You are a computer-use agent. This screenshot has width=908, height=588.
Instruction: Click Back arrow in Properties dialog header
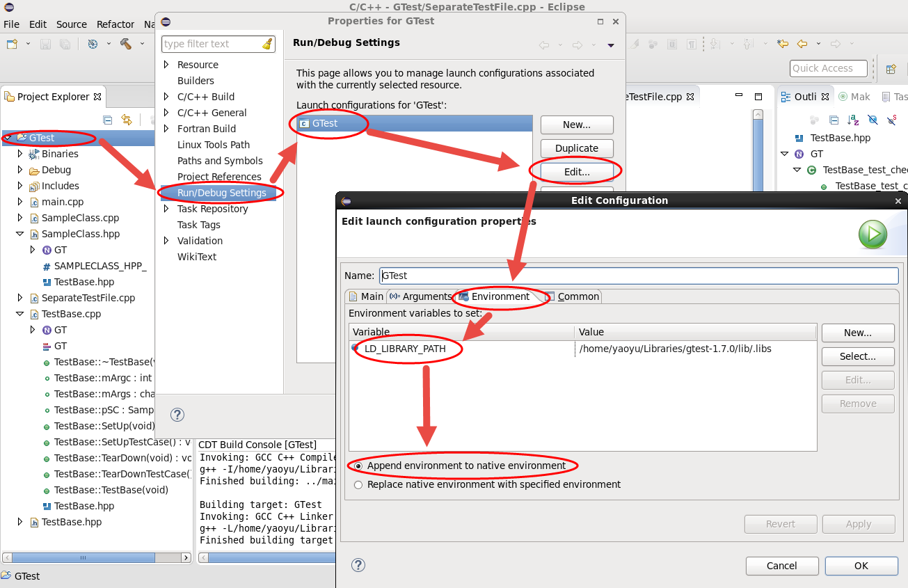pyautogui.click(x=544, y=45)
